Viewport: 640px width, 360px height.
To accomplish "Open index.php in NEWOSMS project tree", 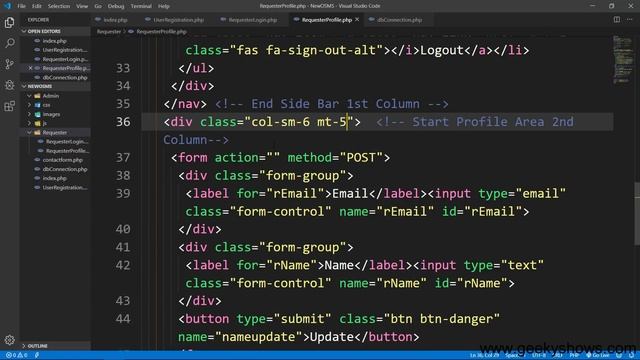I will pos(55,178).
